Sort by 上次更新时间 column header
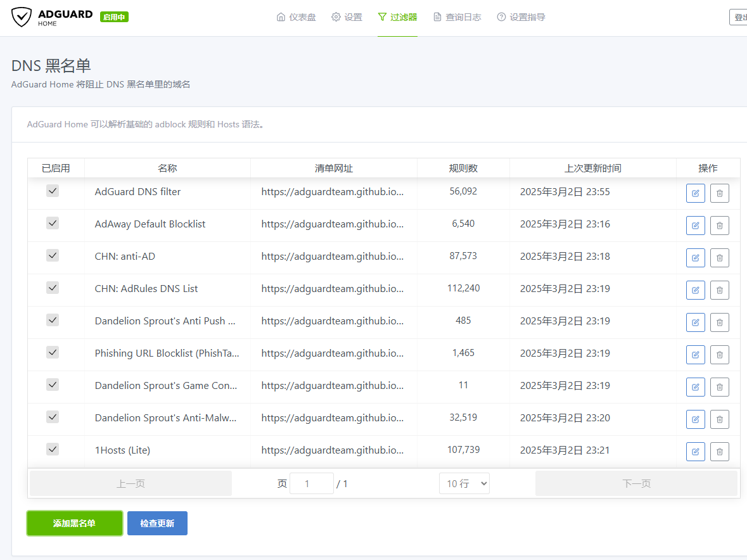 pyautogui.click(x=592, y=168)
